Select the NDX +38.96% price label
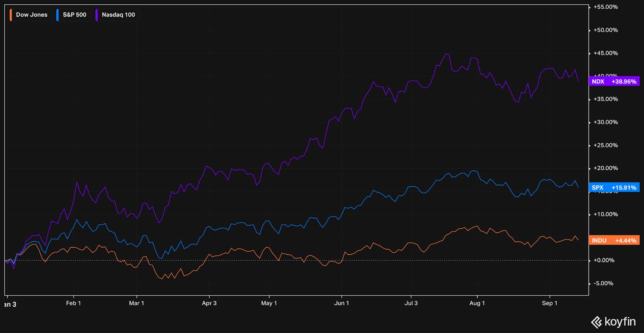644x333 pixels. click(614, 81)
